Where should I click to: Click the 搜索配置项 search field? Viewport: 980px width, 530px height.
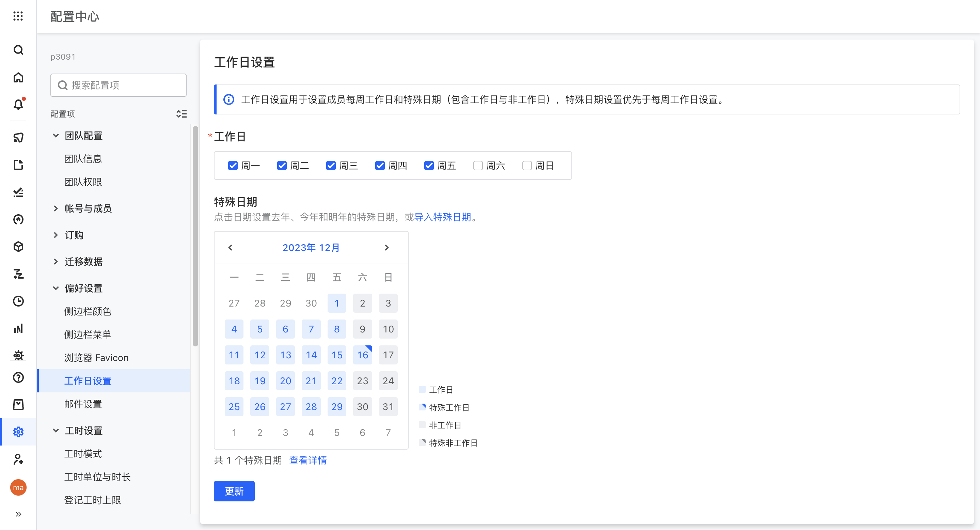(118, 85)
